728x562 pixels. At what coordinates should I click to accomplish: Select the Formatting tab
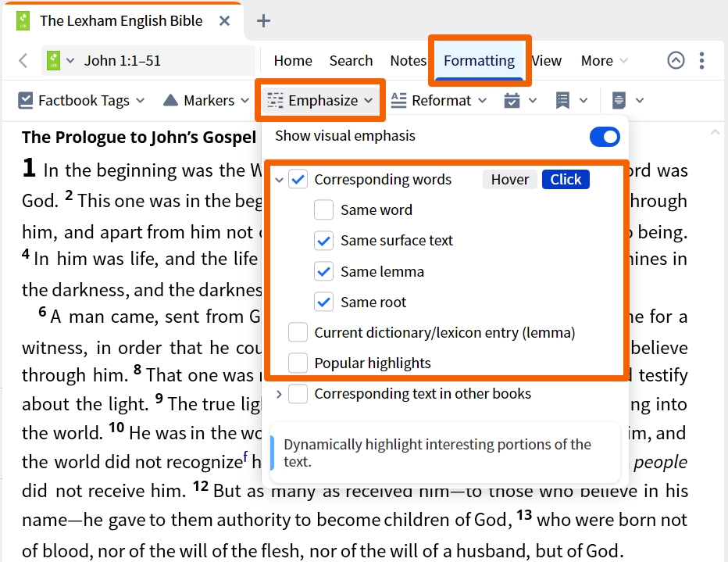[479, 60]
